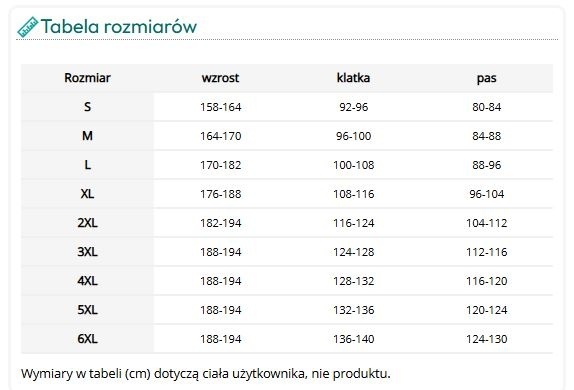Click the ruler icon beside Tabela rozmiarów
574x390 pixels.
(x=28, y=27)
